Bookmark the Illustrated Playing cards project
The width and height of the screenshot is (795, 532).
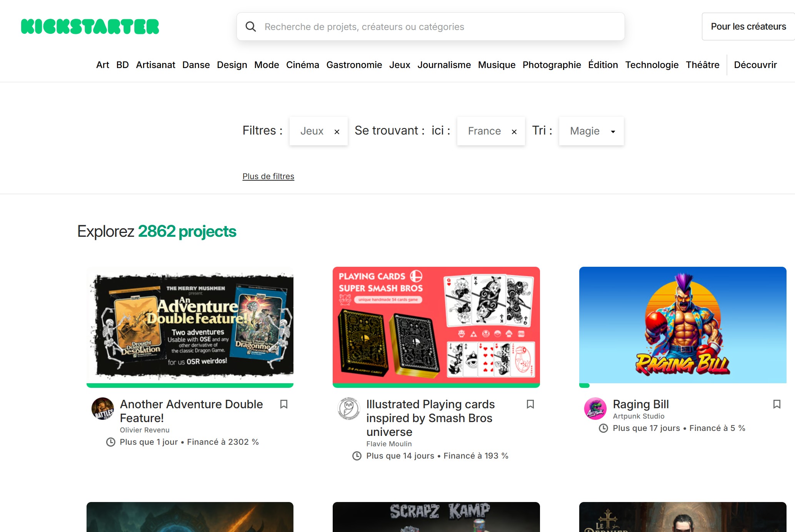tap(530, 404)
